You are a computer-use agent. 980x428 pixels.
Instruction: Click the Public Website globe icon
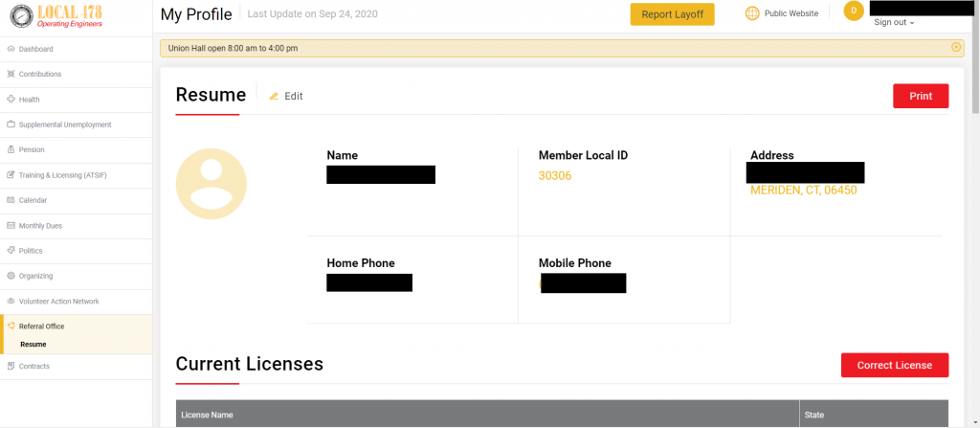click(x=752, y=13)
